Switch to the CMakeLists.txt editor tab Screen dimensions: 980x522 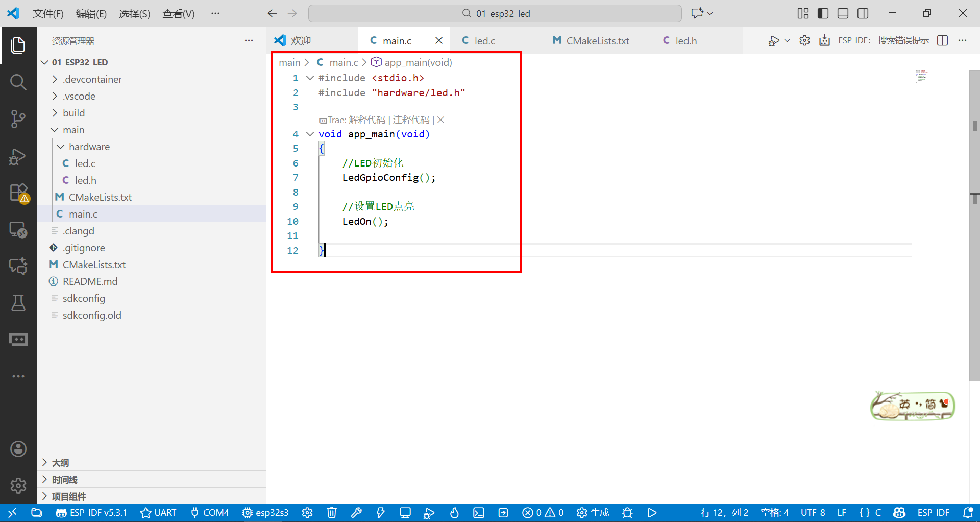click(x=596, y=40)
